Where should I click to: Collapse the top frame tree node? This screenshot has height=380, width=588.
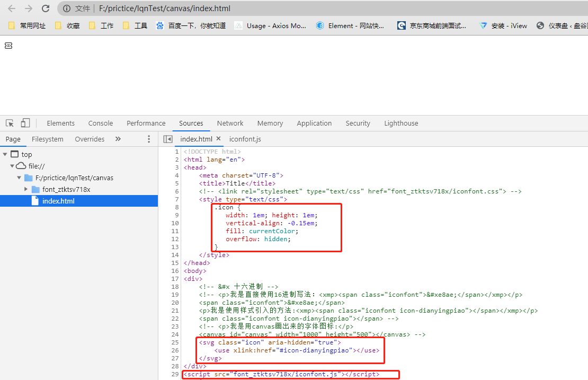tap(5, 154)
